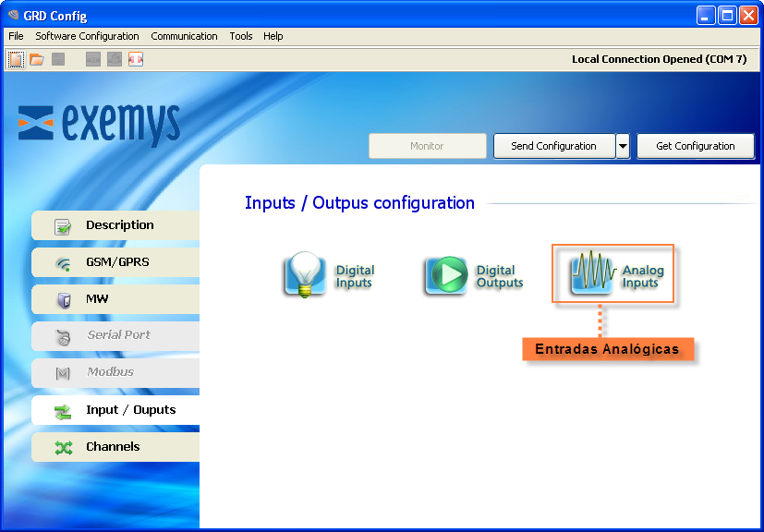Open the Communication menu
Viewport: 764px width, 532px height.
click(x=184, y=36)
